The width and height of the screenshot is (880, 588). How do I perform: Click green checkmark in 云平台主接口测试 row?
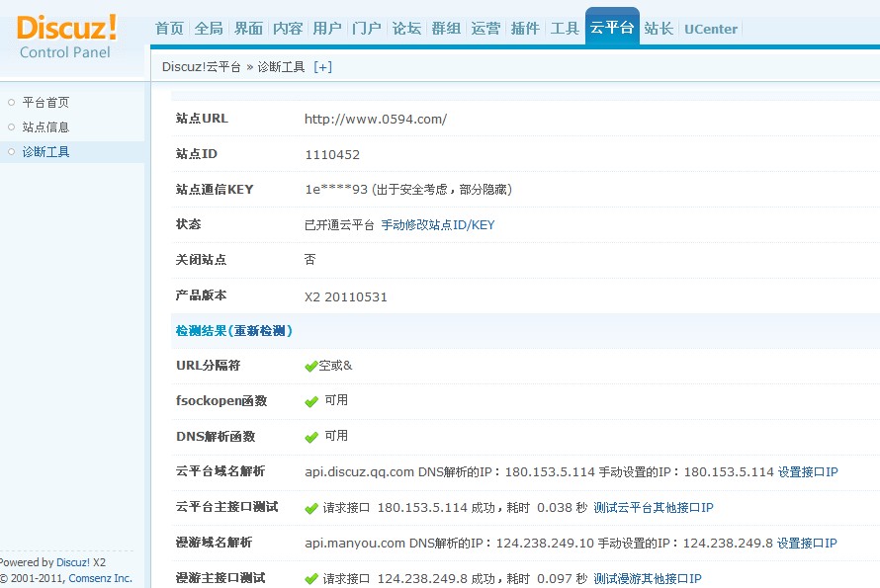pos(310,508)
